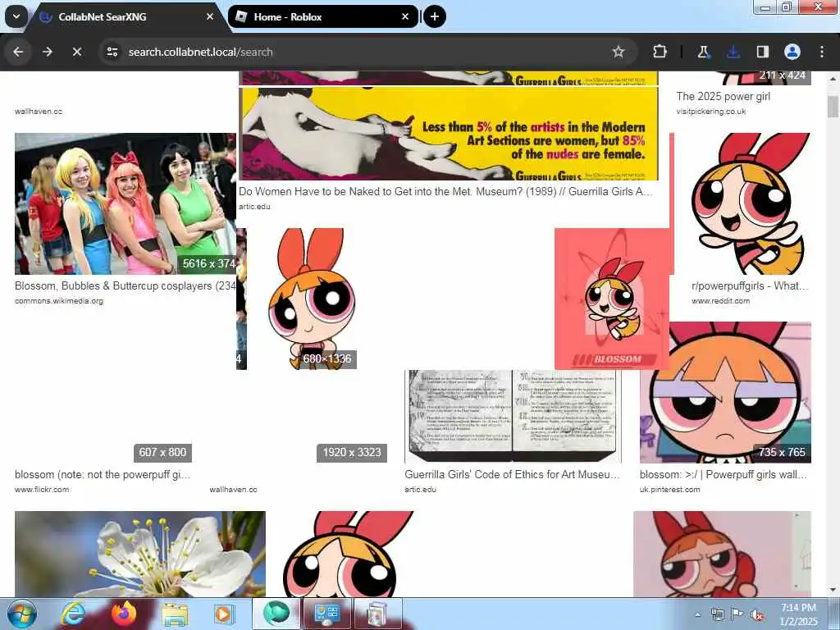Click the page's vertical scrollbar thumb

833,106
